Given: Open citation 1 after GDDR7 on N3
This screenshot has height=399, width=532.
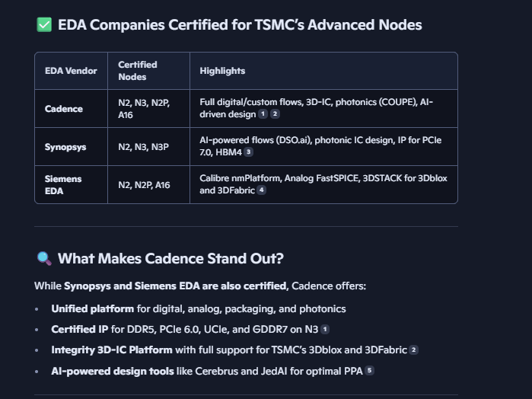Looking at the screenshot, I should click(x=325, y=330).
